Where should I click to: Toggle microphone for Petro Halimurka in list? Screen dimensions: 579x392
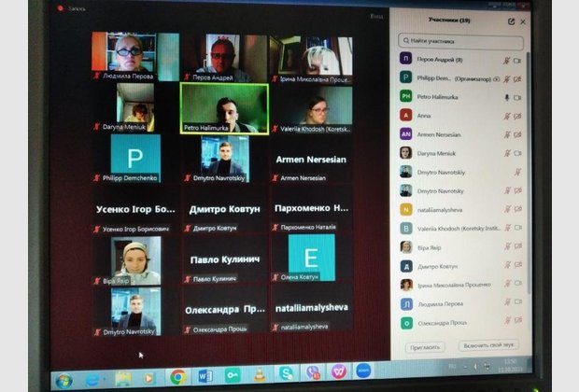pos(507,96)
